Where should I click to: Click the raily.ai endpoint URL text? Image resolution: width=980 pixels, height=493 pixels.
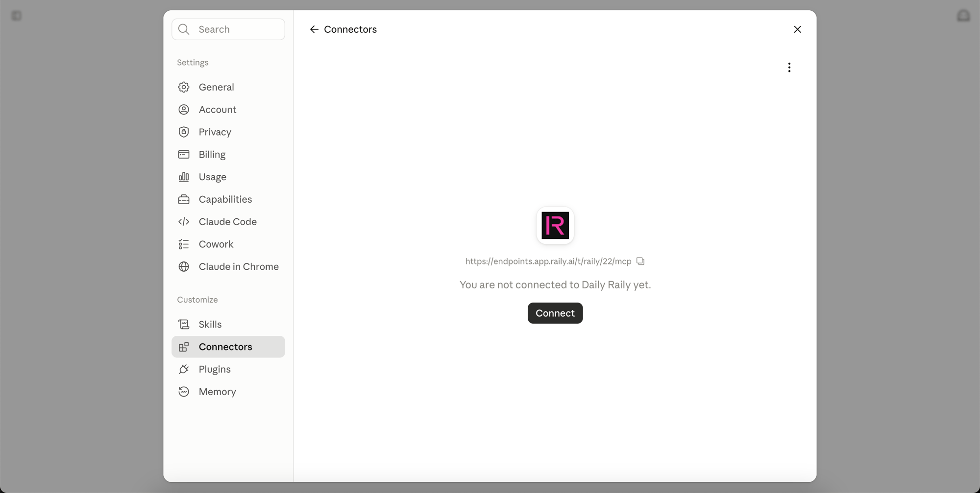click(x=548, y=261)
